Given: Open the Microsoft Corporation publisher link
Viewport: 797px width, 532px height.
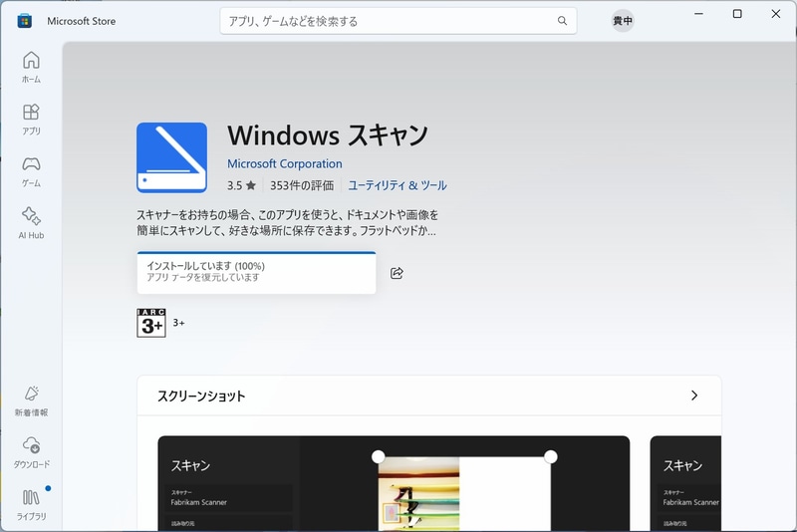Looking at the screenshot, I should click(x=285, y=163).
